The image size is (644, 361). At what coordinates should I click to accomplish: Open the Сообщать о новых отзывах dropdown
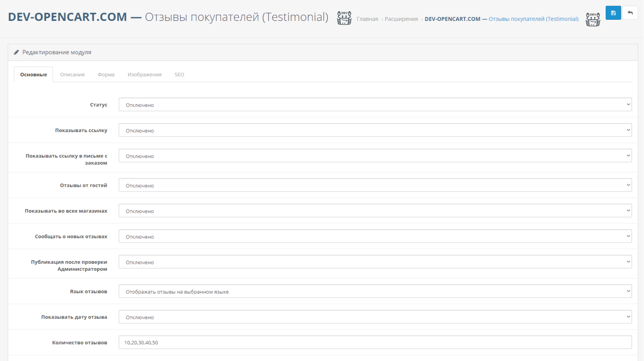click(x=375, y=237)
